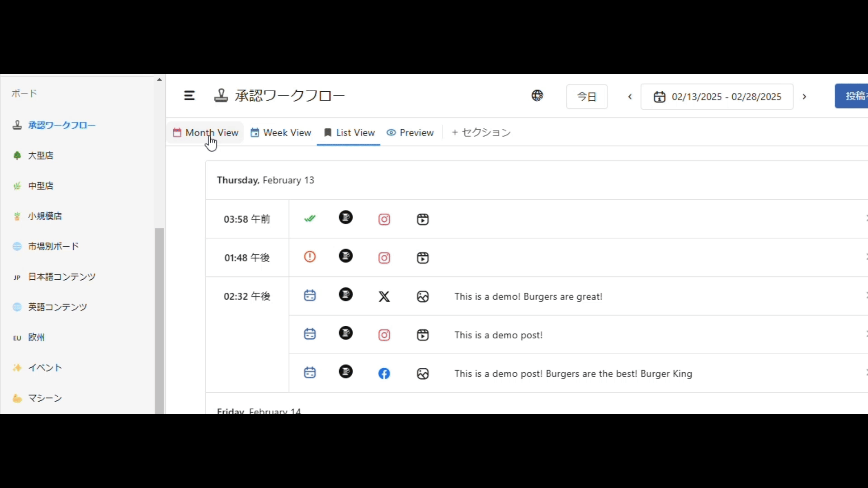Switch to Week View tab
Screen dimensions: 868x488
(x=281, y=133)
